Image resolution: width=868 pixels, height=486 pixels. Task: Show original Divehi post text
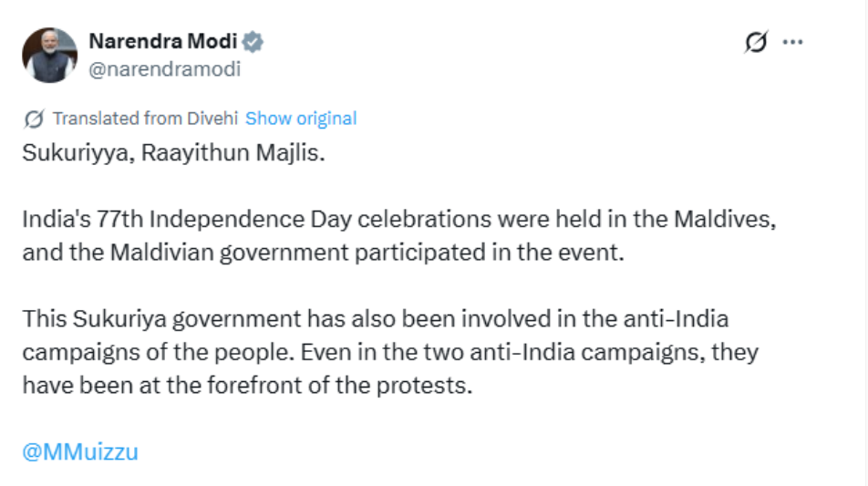(x=301, y=119)
